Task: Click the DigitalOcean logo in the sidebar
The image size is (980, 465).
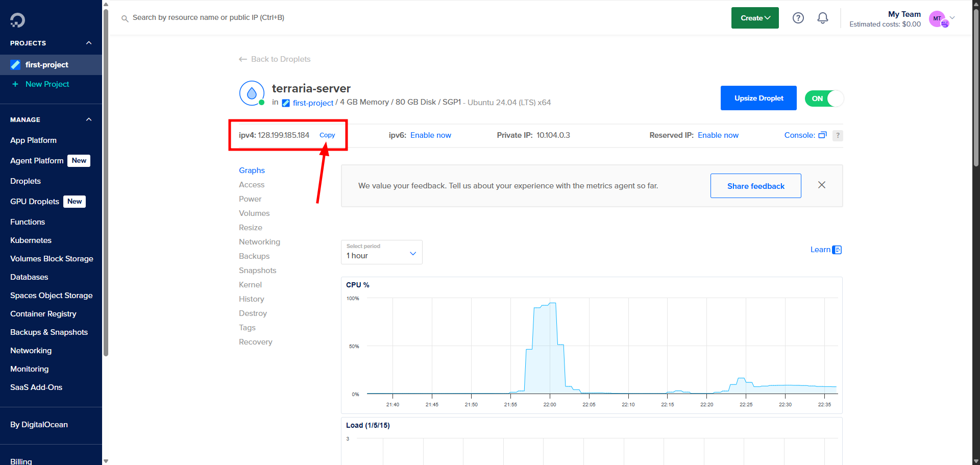Action: pyautogui.click(x=17, y=20)
